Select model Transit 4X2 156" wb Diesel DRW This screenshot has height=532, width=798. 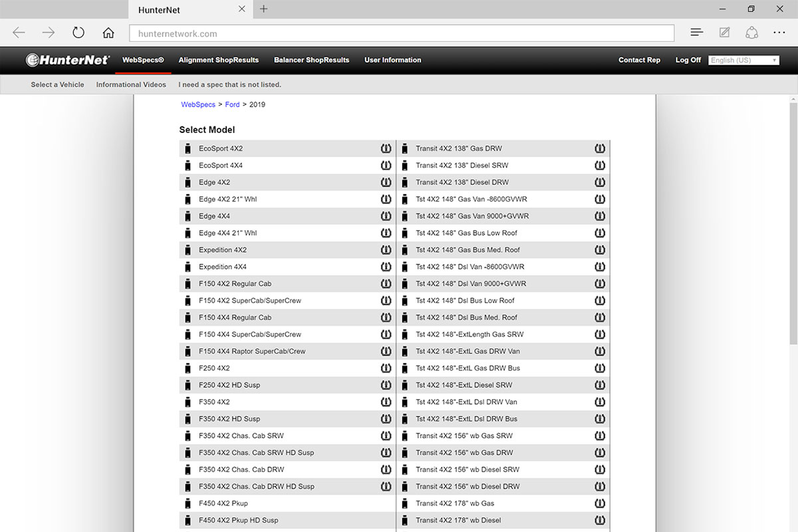click(x=468, y=486)
